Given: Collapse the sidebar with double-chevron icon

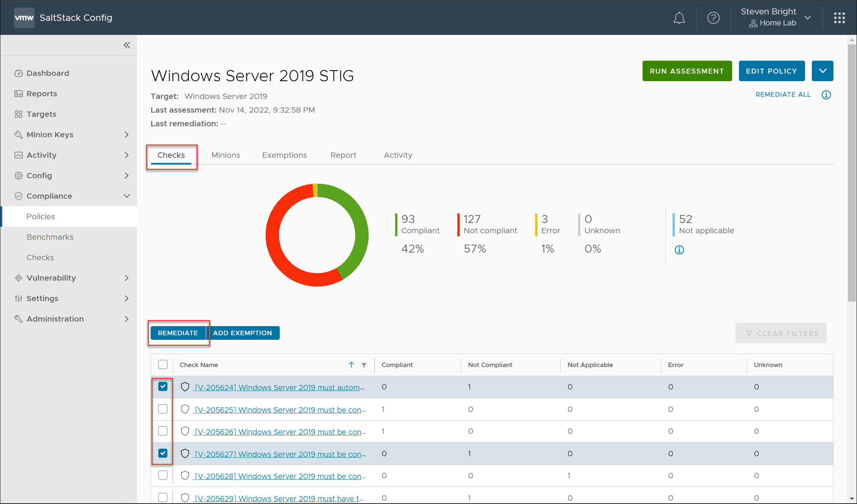Looking at the screenshot, I should pos(127,45).
